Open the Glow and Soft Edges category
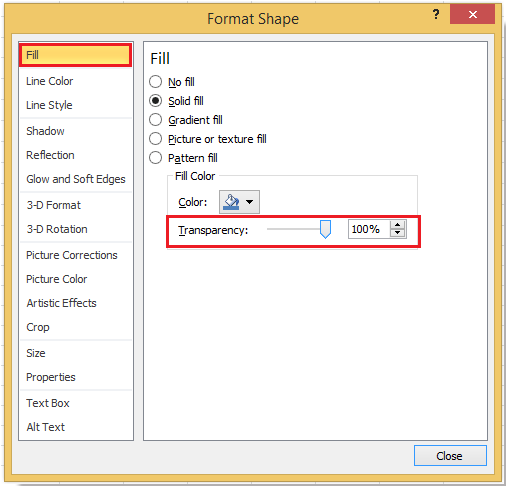 [x=76, y=179]
